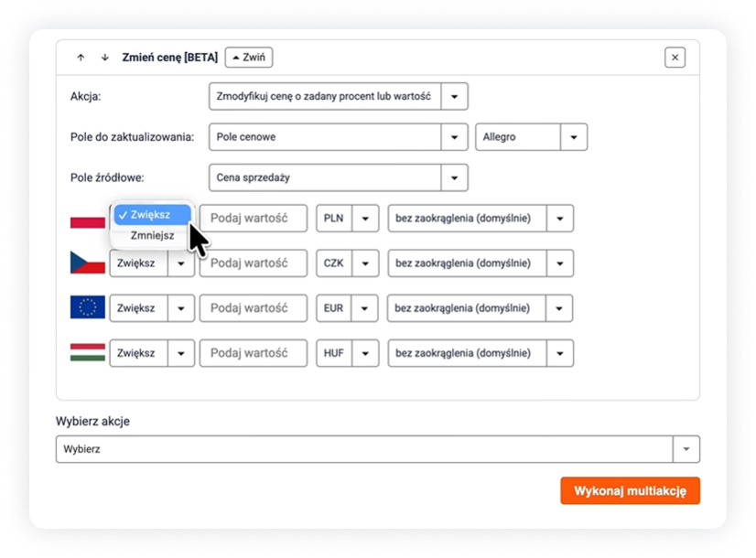
Task: Collapse panel with the Zwiń button
Action: coord(249,58)
